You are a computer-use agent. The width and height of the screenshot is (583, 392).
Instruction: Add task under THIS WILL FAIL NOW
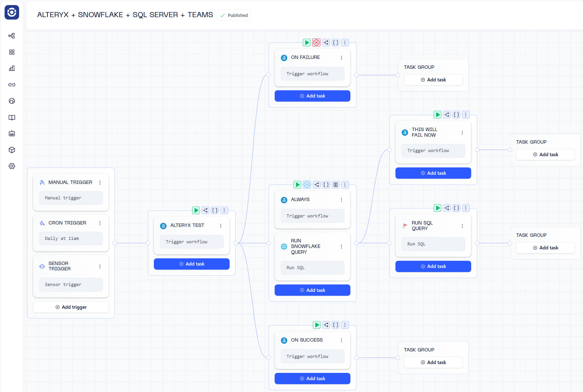(433, 173)
